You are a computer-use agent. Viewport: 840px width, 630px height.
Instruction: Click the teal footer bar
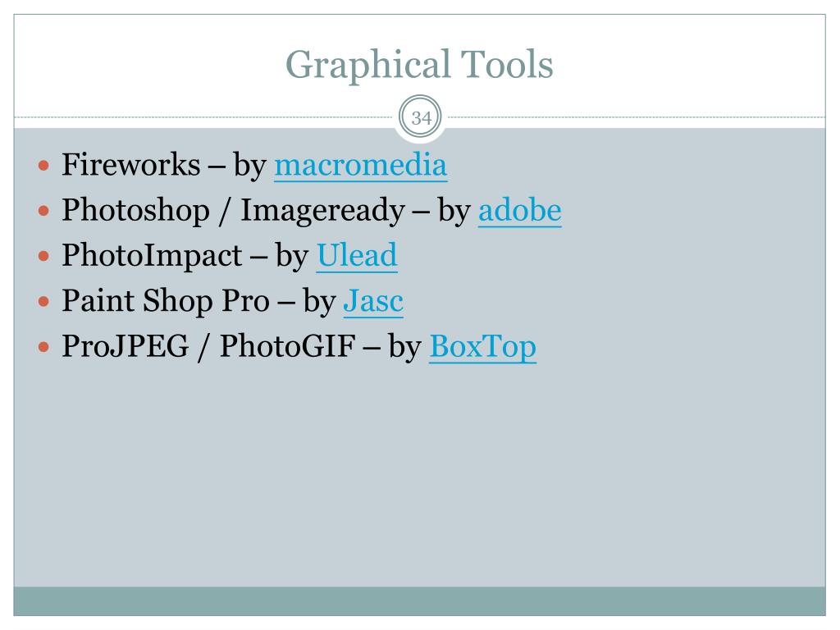point(419,601)
